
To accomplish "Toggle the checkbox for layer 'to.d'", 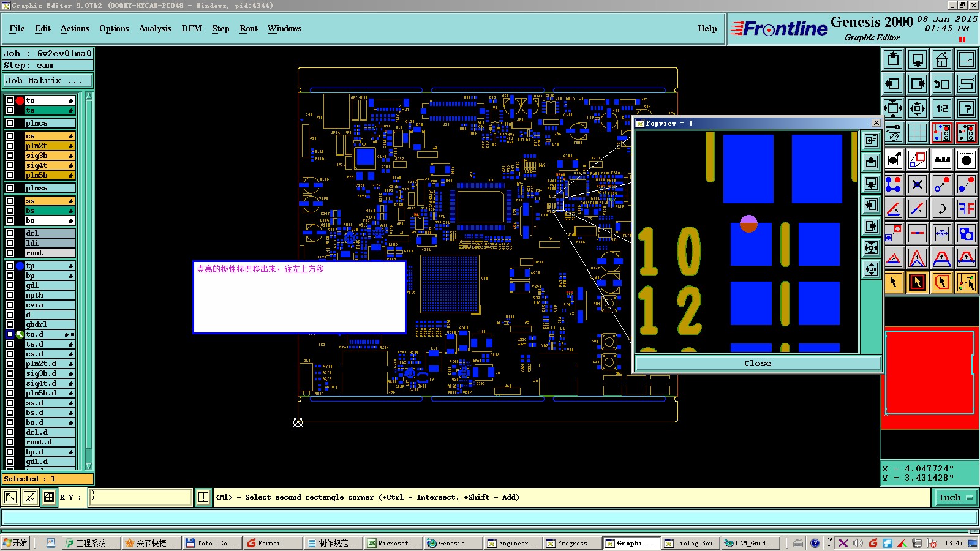I will (x=10, y=334).
